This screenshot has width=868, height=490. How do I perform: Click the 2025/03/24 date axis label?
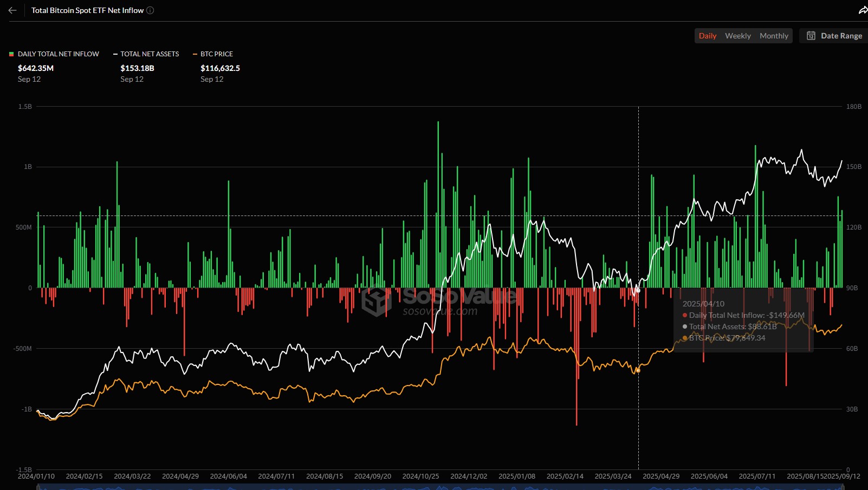tap(613, 476)
